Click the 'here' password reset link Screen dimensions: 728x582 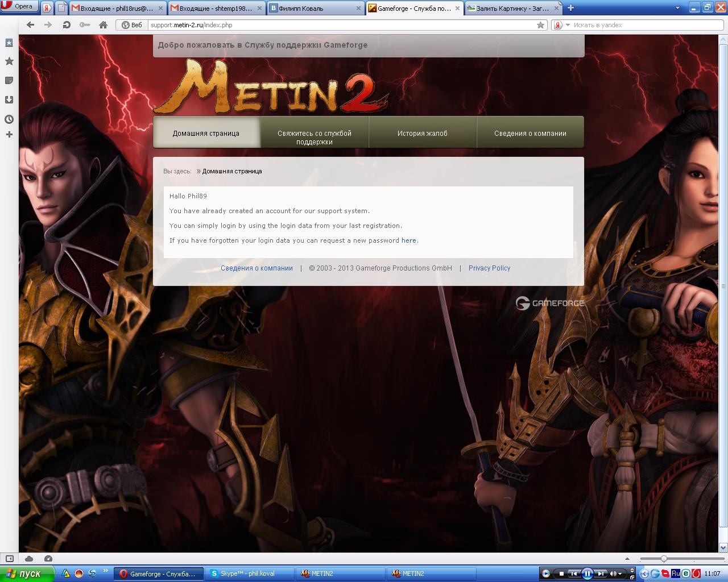tap(409, 240)
